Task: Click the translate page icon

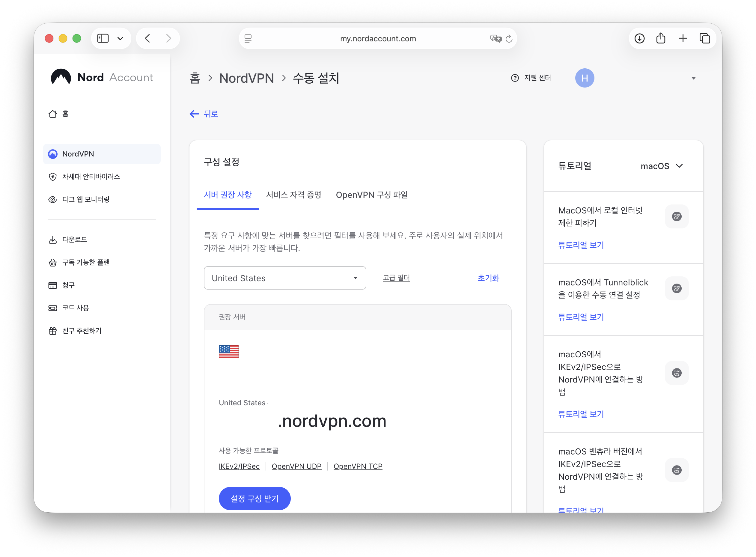Action: tap(496, 38)
